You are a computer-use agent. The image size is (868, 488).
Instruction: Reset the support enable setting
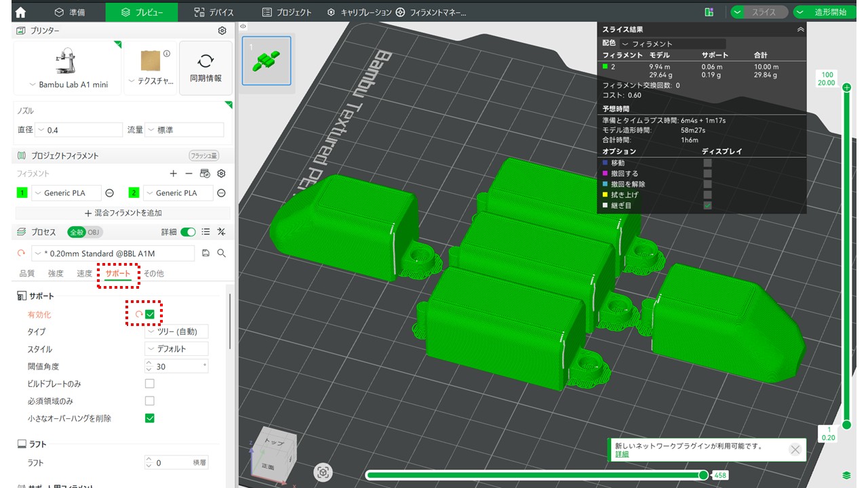click(138, 314)
